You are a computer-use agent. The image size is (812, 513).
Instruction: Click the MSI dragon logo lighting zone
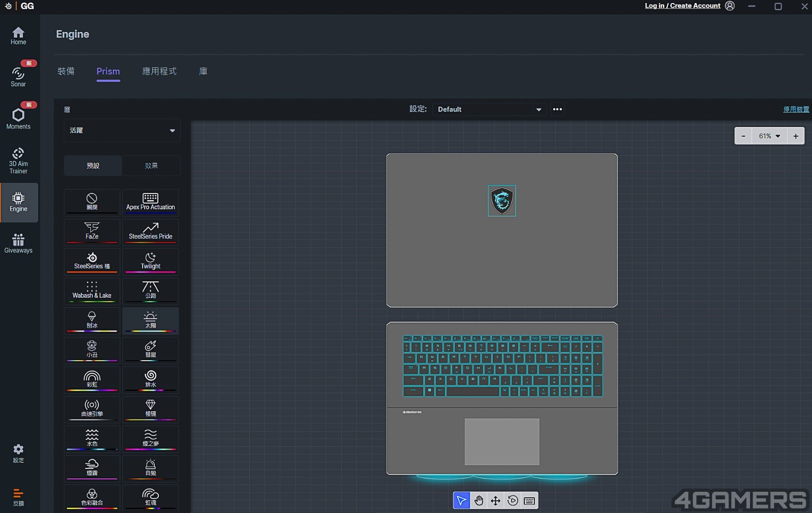[x=502, y=201]
